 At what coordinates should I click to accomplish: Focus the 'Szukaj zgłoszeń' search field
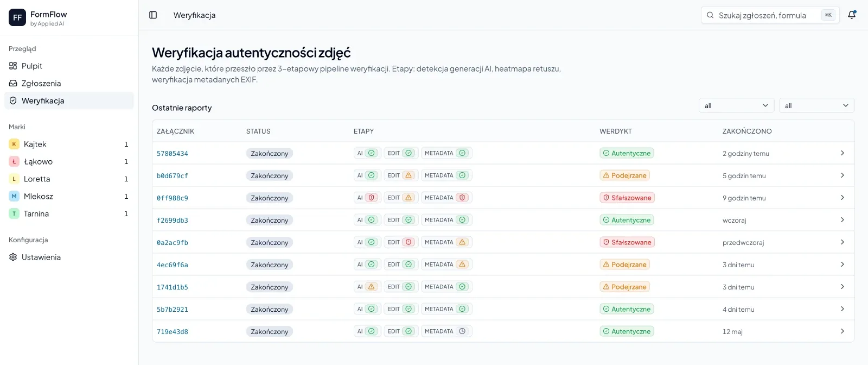770,15
